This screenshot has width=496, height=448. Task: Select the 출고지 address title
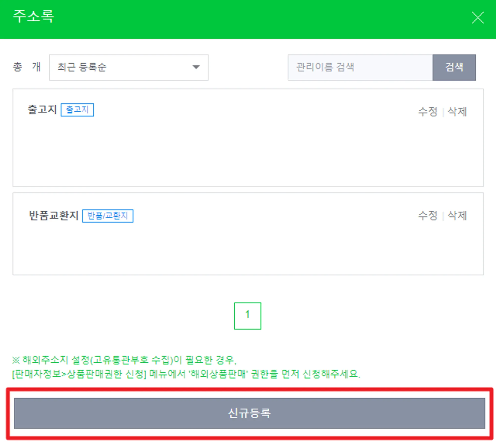42,109
